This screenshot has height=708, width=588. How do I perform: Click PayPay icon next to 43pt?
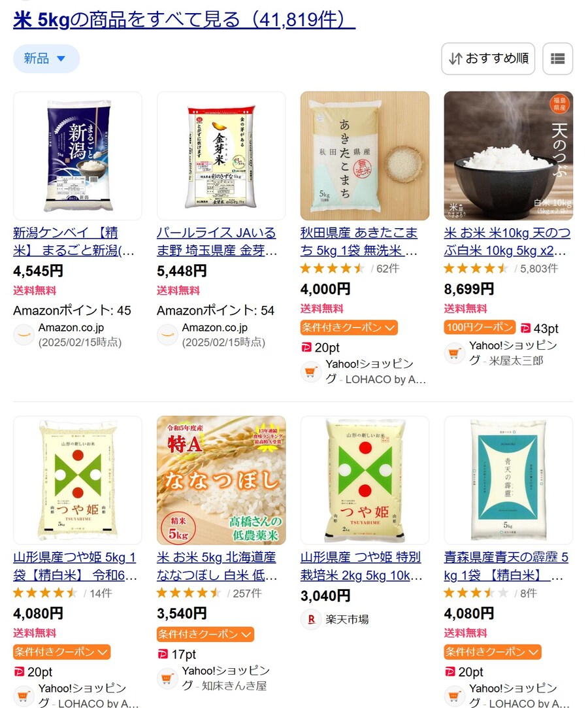tap(525, 328)
